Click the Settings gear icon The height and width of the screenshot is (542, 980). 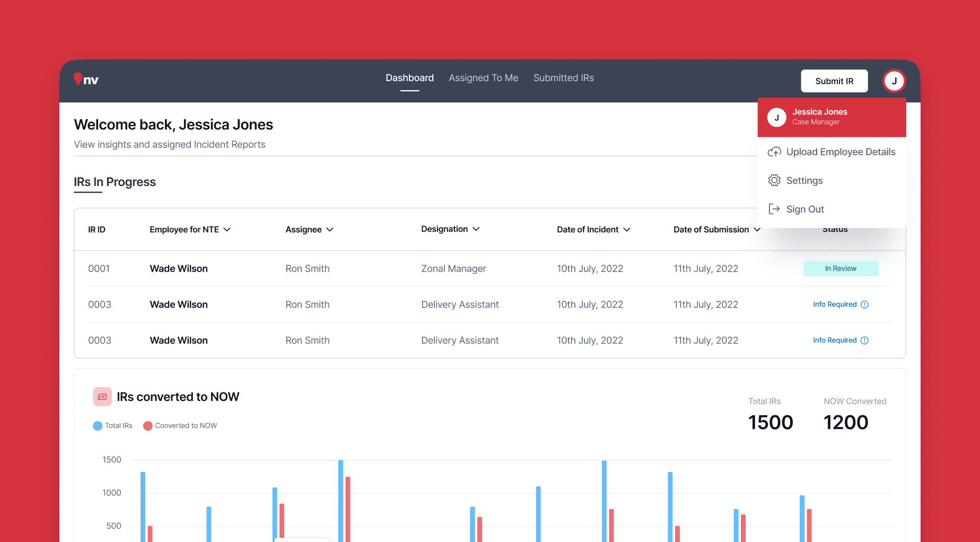(774, 180)
